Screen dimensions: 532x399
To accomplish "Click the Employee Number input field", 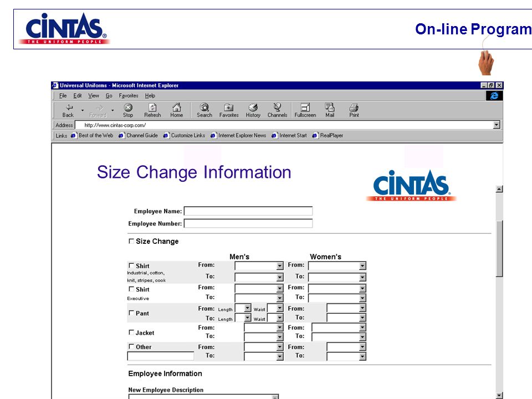I will [248, 223].
